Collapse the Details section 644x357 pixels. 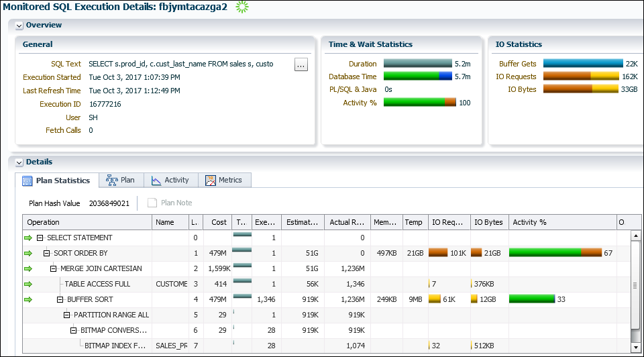point(19,162)
